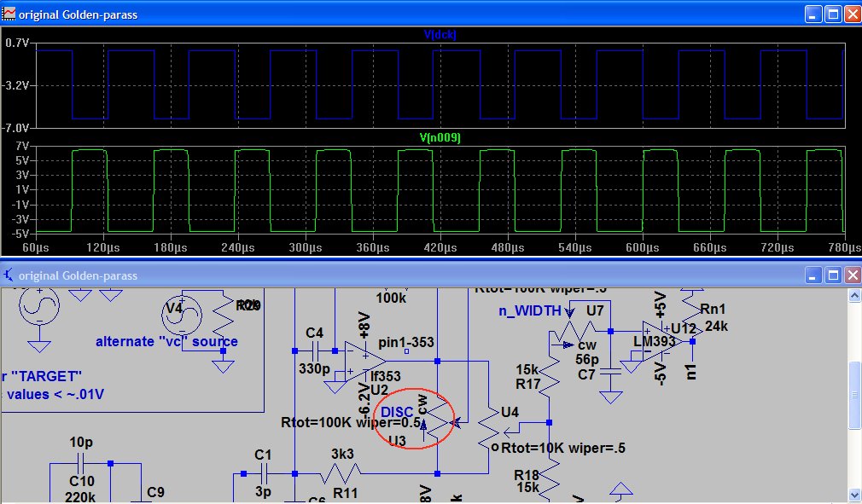Select capacitor C7 56p symbol
The height and width of the screenshot is (504, 862).
coord(611,372)
